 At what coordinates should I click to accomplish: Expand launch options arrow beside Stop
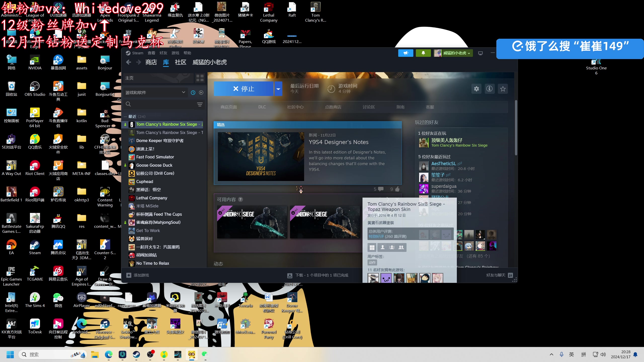tap(278, 89)
